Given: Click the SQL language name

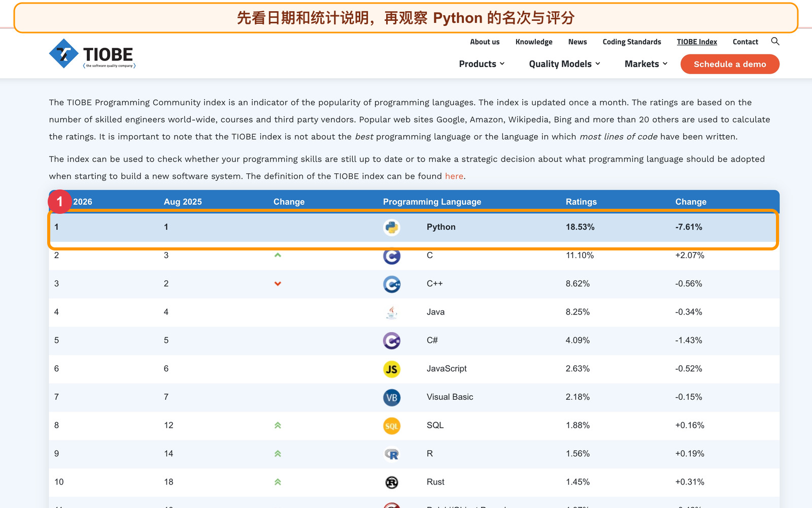Looking at the screenshot, I should pyautogui.click(x=435, y=425).
